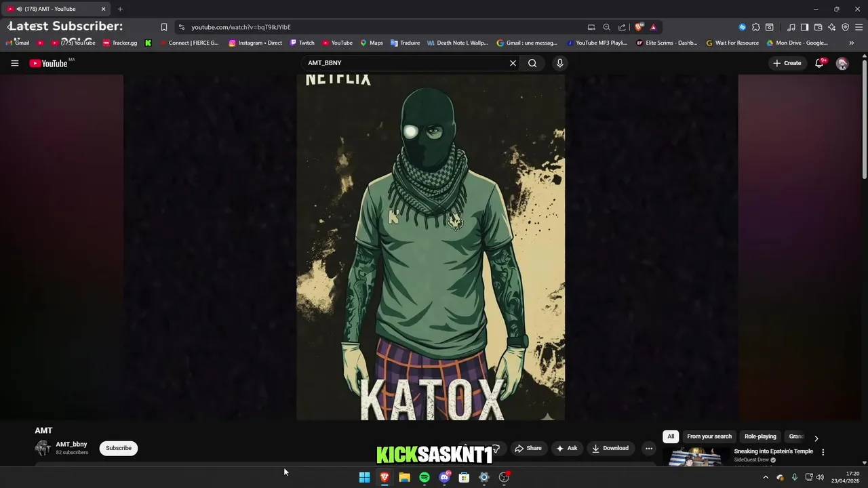
Task: Open the Maps bookmark
Action: pyautogui.click(x=372, y=43)
